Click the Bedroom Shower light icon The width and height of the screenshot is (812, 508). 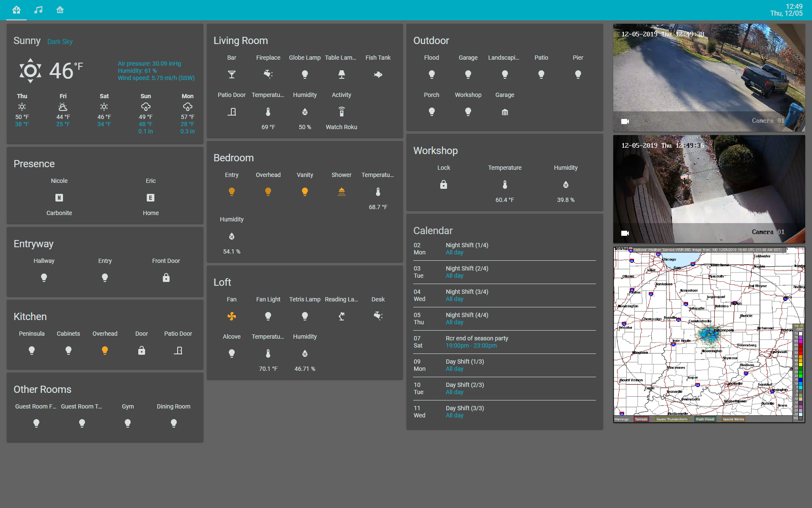click(341, 191)
